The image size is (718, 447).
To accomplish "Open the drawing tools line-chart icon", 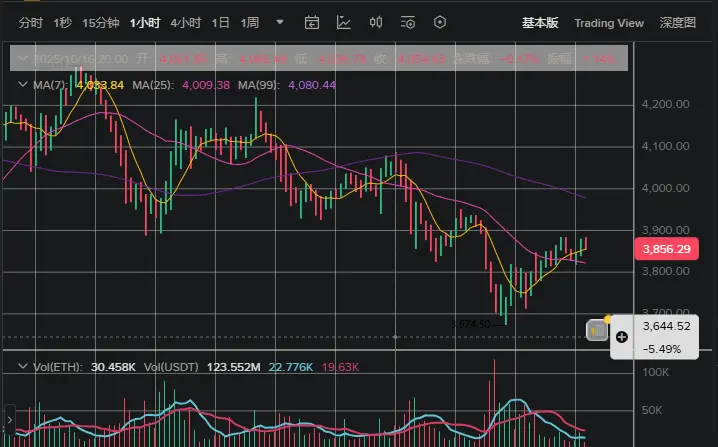I will coord(344,22).
